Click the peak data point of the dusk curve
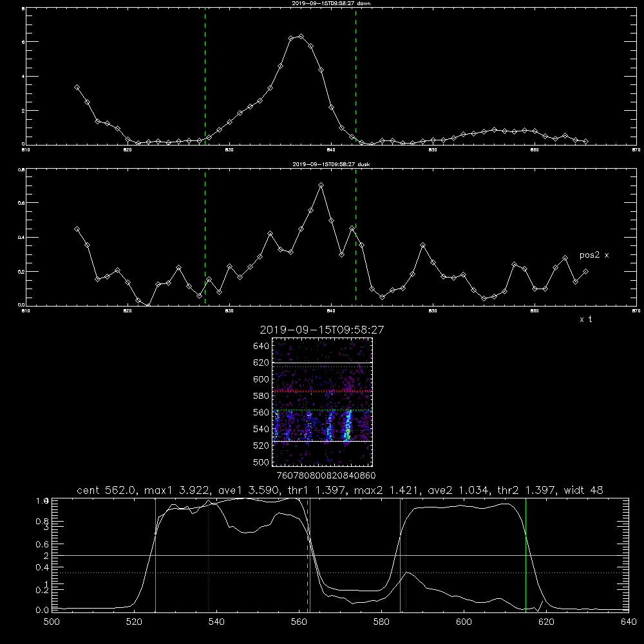Screen dimensions: 644x644 pos(321,185)
